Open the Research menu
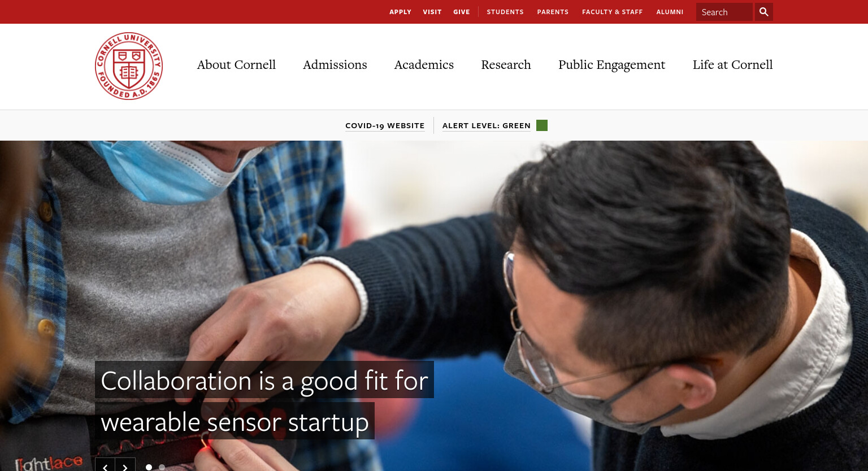The width and height of the screenshot is (868, 471). 506,65
